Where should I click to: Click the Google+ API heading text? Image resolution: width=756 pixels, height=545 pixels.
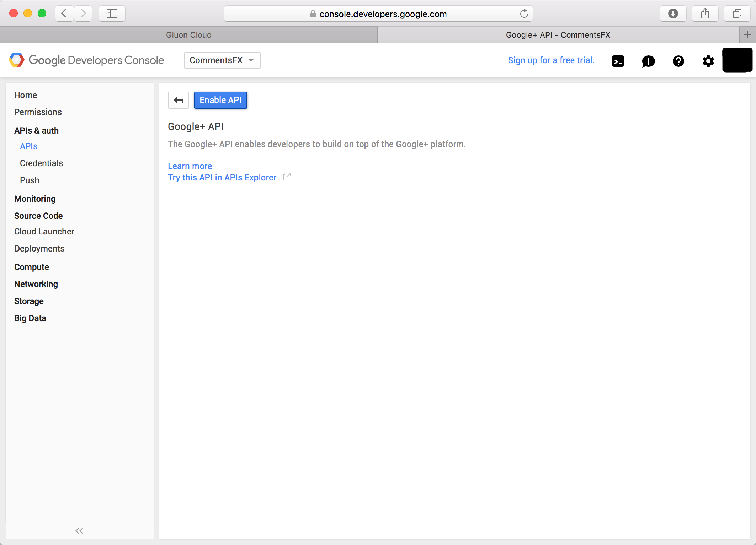[196, 126]
